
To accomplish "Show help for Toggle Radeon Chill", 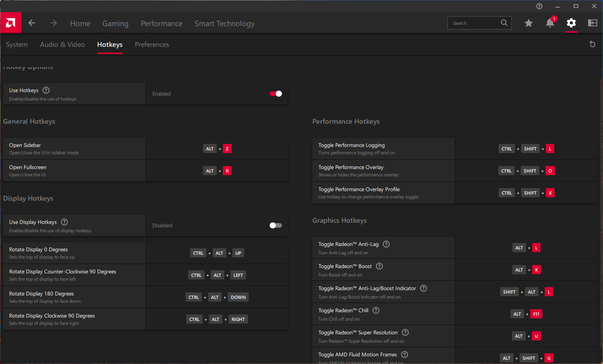I will [x=376, y=310].
